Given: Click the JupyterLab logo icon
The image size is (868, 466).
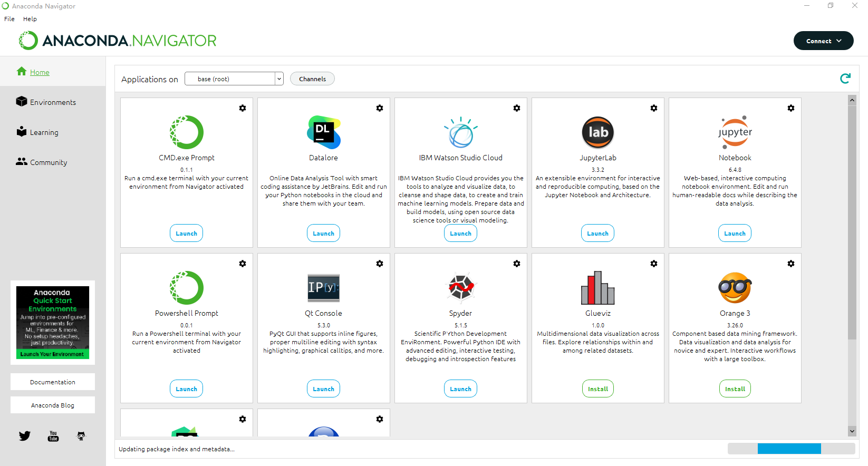Looking at the screenshot, I should pyautogui.click(x=597, y=132).
